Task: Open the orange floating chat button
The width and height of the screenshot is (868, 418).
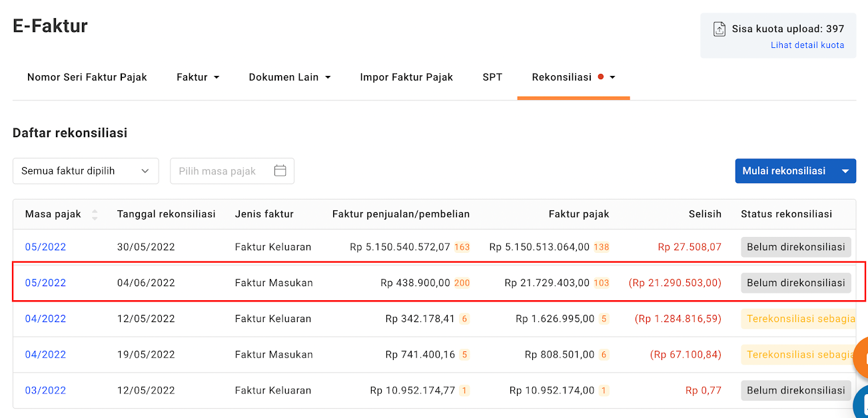Action: pos(861,358)
